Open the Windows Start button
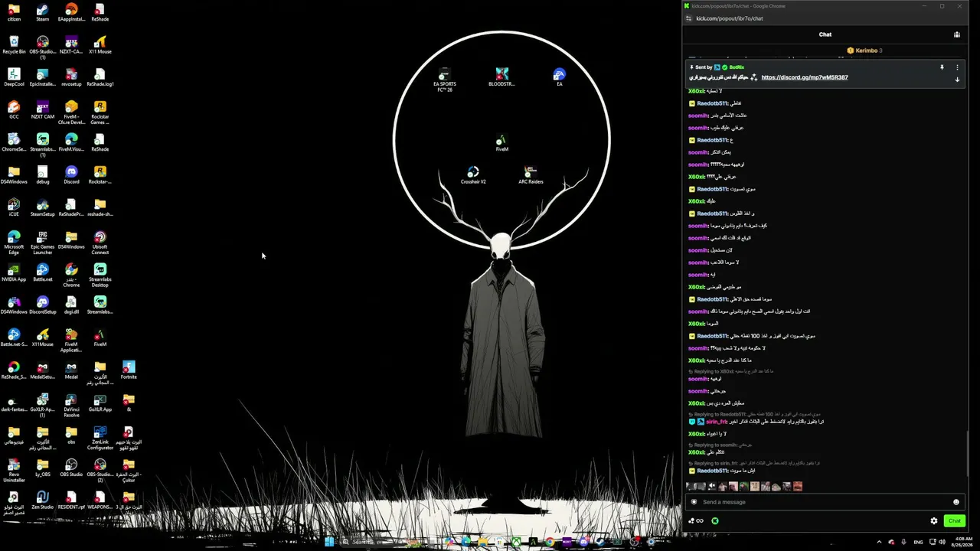 pyautogui.click(x=329, y=542)
